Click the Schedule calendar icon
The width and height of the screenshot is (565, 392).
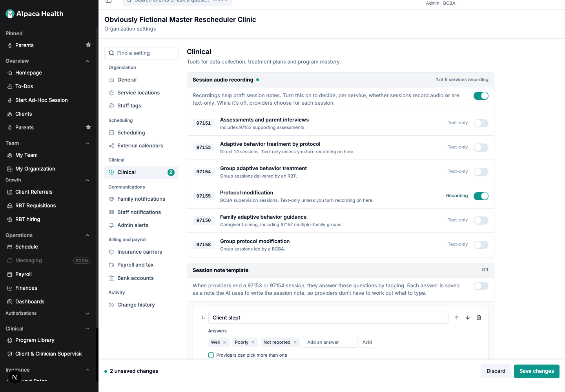tap(10, 247)
